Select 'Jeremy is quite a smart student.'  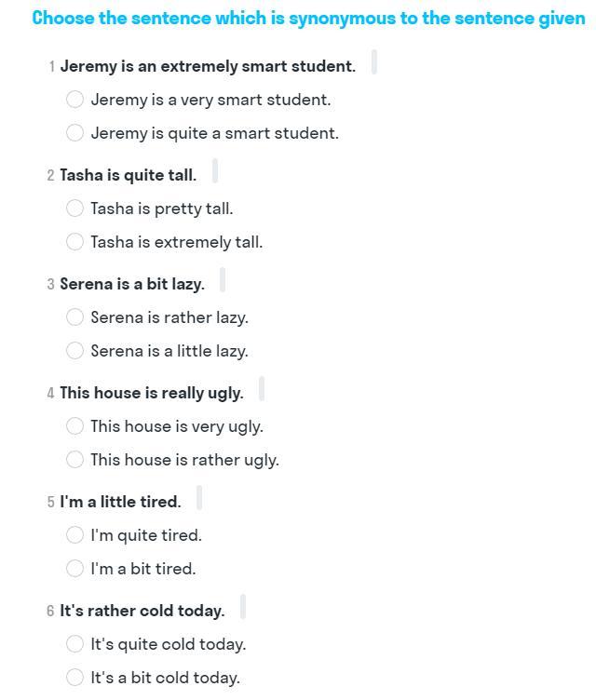(74, 132)
